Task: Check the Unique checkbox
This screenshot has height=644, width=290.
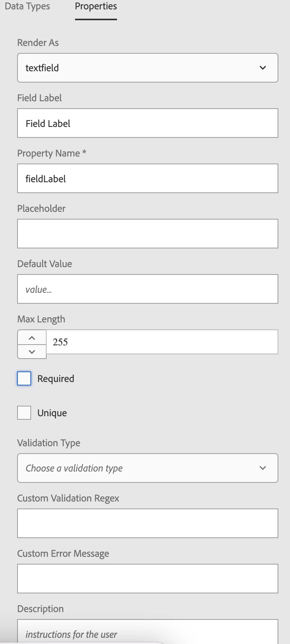Action: (24, 413)
